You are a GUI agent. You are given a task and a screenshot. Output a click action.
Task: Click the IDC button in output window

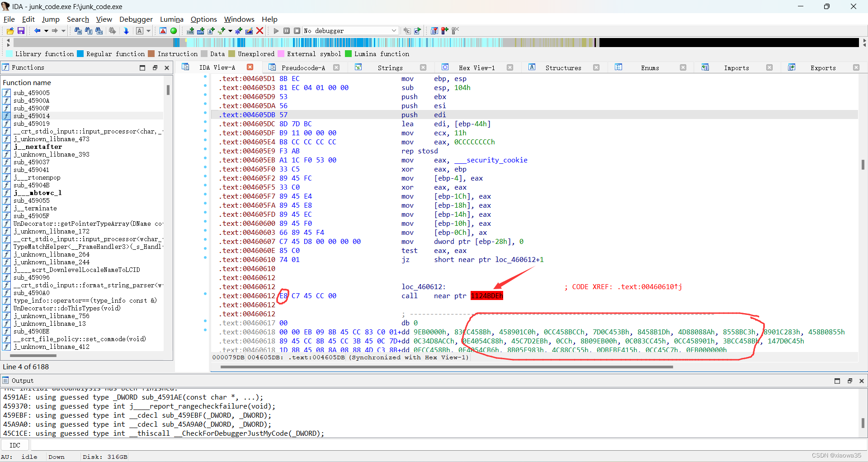[15, 445]
